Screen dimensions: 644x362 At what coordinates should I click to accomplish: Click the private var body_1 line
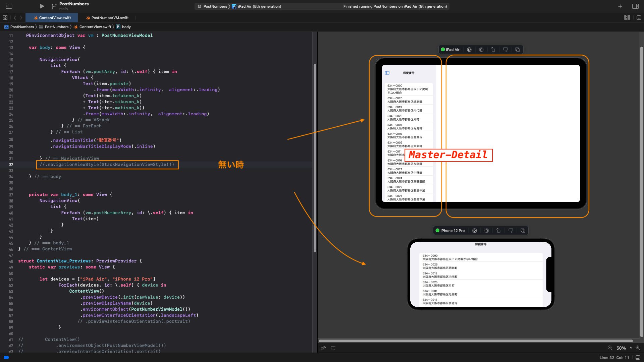tap(70, 194)
